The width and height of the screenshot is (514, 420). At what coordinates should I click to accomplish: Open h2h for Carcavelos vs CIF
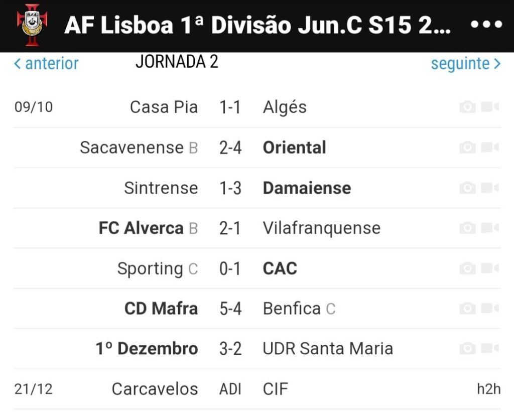[x=489, y=389]
